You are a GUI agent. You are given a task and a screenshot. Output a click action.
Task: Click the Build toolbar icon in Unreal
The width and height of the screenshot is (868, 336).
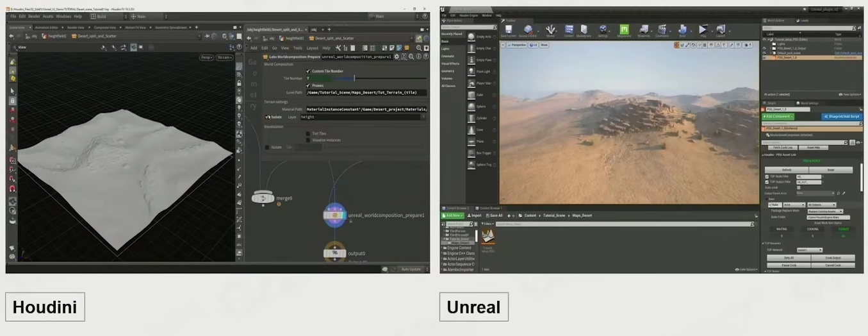click(683, 31)
